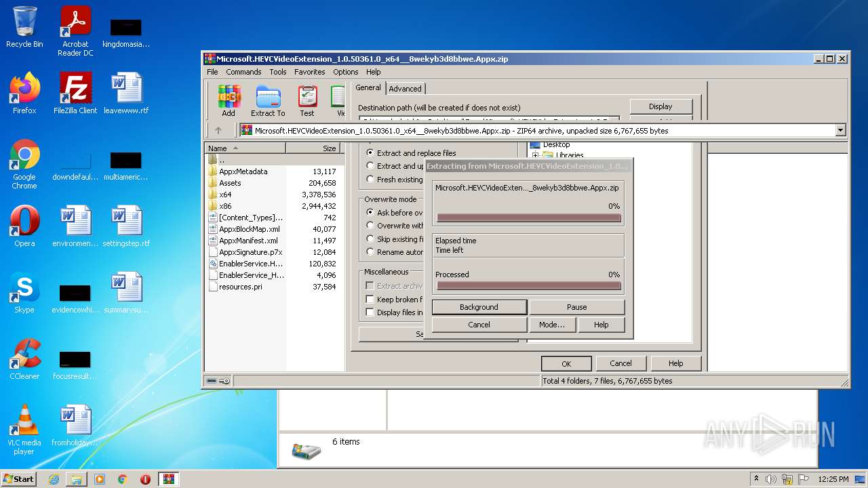Switch to the General tab

pos(368,87)
